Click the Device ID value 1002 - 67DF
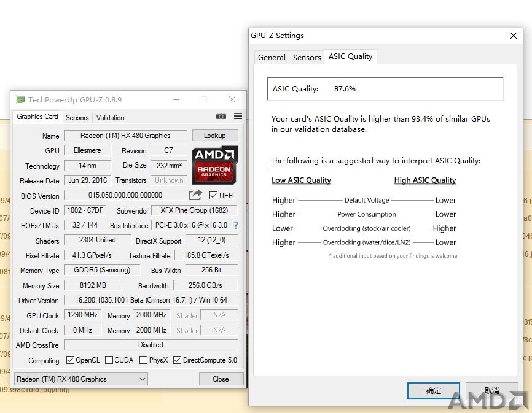This screenshot has width=532, height=413. click(x=85, y=210)
